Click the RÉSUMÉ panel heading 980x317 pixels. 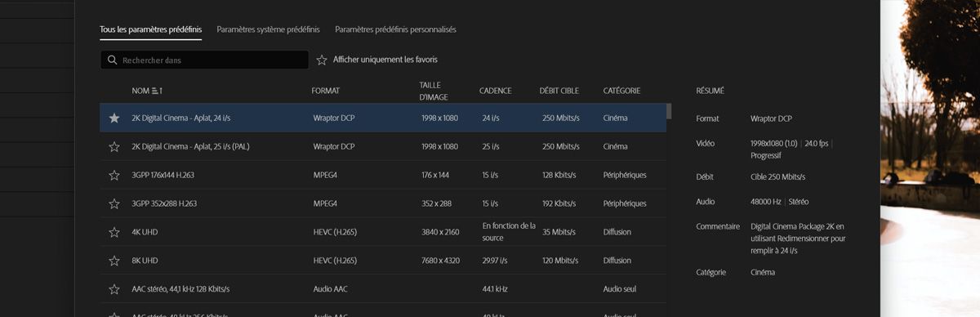710,91
